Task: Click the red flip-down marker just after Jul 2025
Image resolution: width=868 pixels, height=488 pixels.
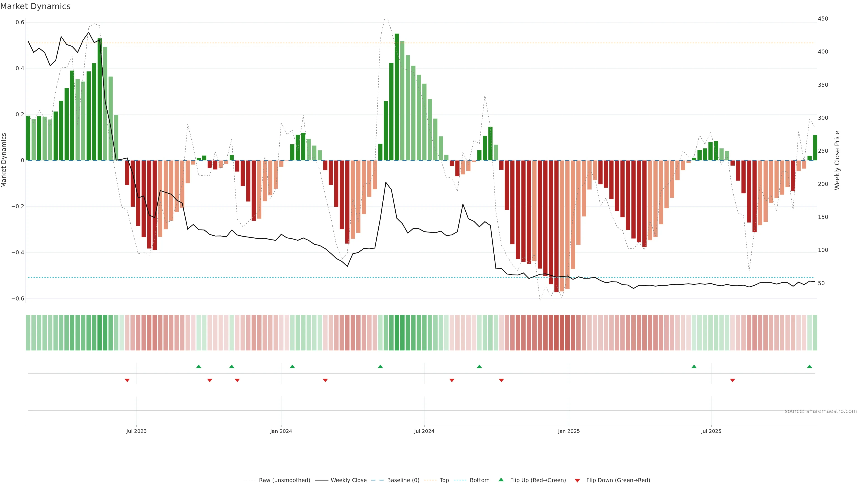Action: (732, 380)
